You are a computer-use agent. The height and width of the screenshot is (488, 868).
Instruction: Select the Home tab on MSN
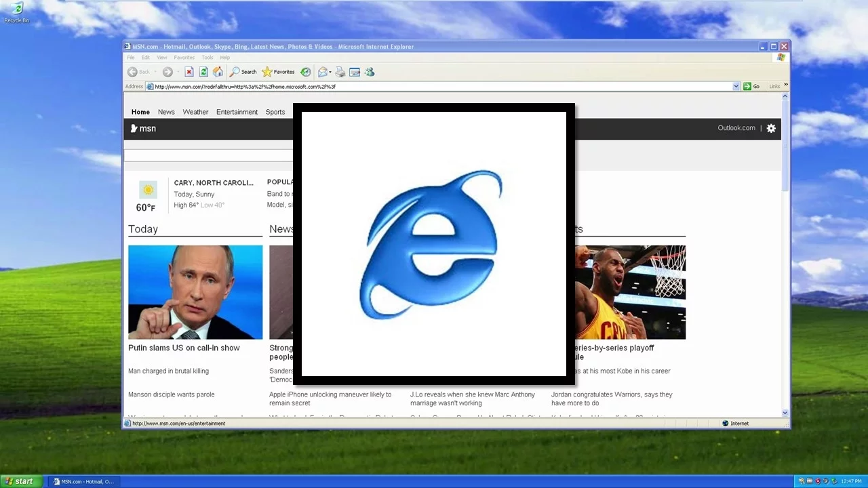[140, 112]
